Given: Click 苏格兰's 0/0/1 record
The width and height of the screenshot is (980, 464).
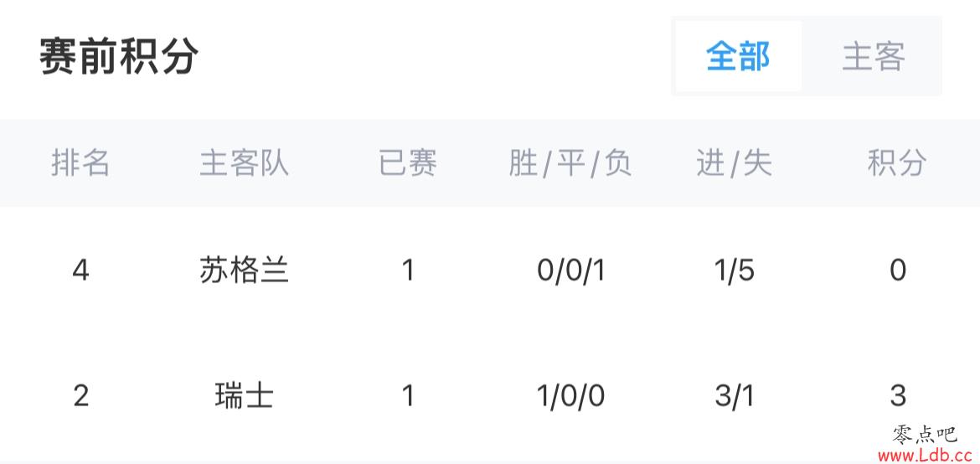Looking at the screenshot, I should [x=570, y=271].
